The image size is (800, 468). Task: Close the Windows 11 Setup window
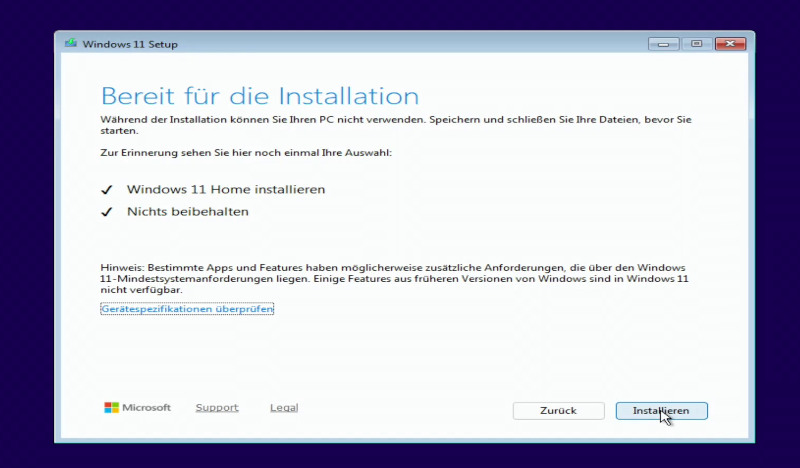pos(730,44)
